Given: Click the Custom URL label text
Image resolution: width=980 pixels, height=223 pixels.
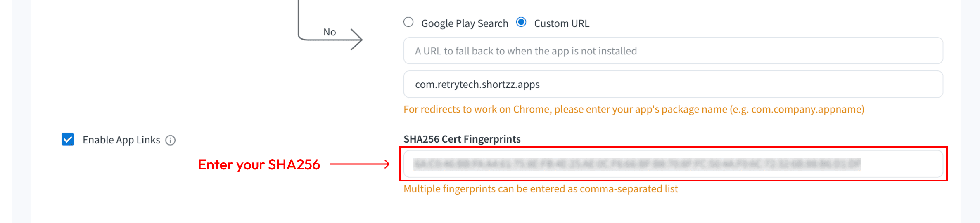Looking at the screenshot, I should pos(561,23).
